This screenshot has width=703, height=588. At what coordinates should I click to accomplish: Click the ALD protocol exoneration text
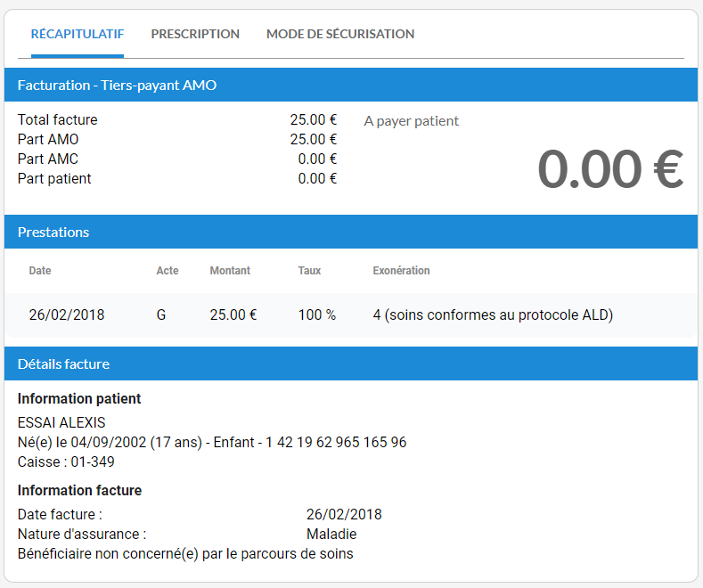click(x=493, y=314)
